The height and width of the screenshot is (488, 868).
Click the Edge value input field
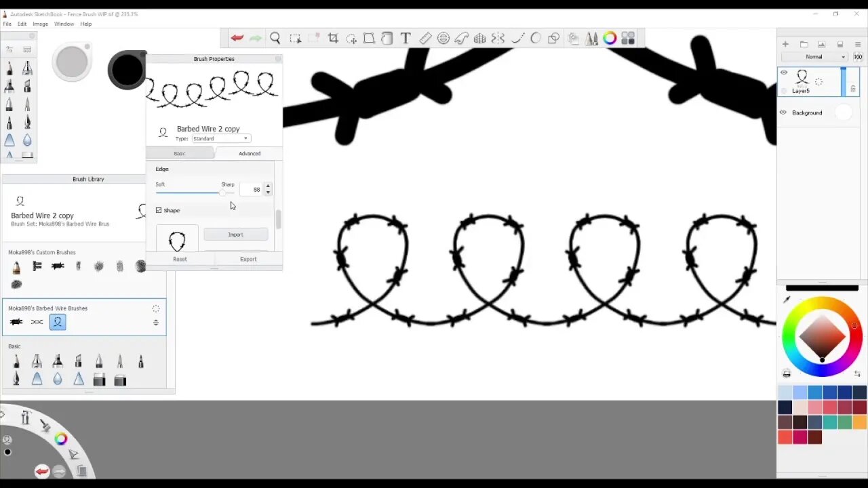tap(252, 190)
